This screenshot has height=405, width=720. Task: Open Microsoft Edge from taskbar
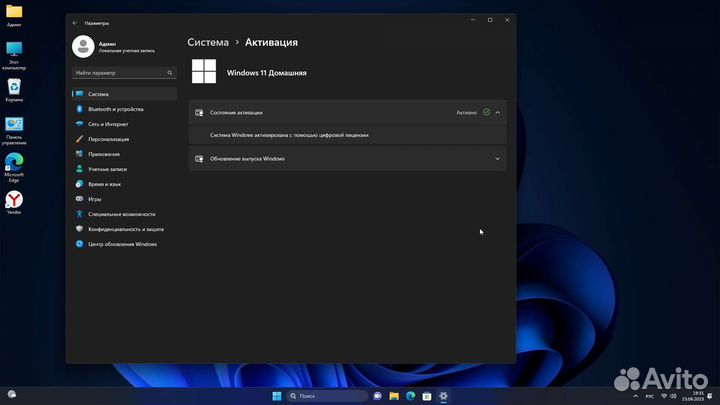tap(411, 396)
